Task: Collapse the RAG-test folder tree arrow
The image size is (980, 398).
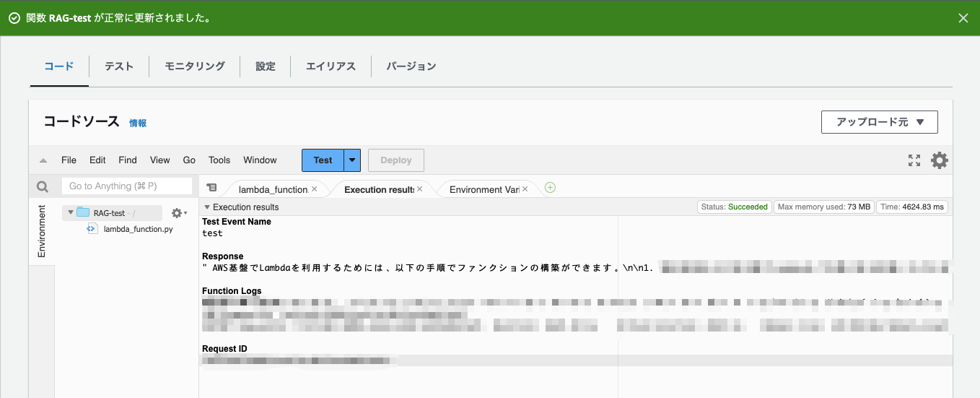Action: pos(70,212)
